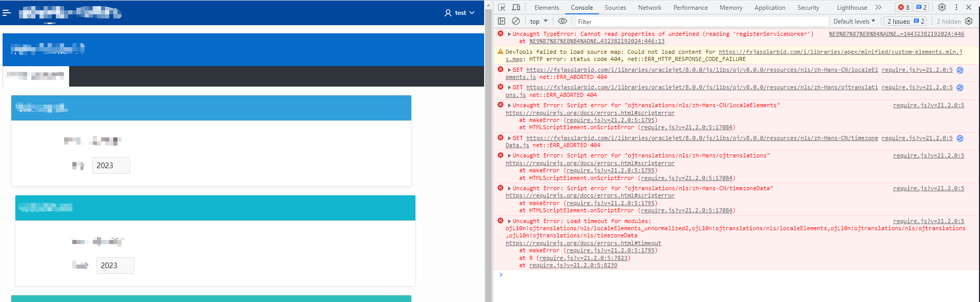Click the '2 hidden' messages label
The height and width of the screenshot is (302, 980).
949,22
